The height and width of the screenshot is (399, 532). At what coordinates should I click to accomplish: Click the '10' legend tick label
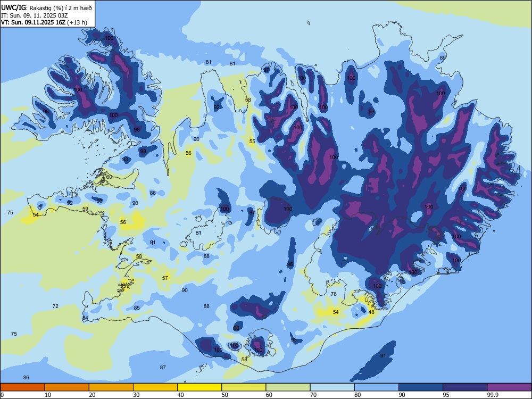(48, 395)
